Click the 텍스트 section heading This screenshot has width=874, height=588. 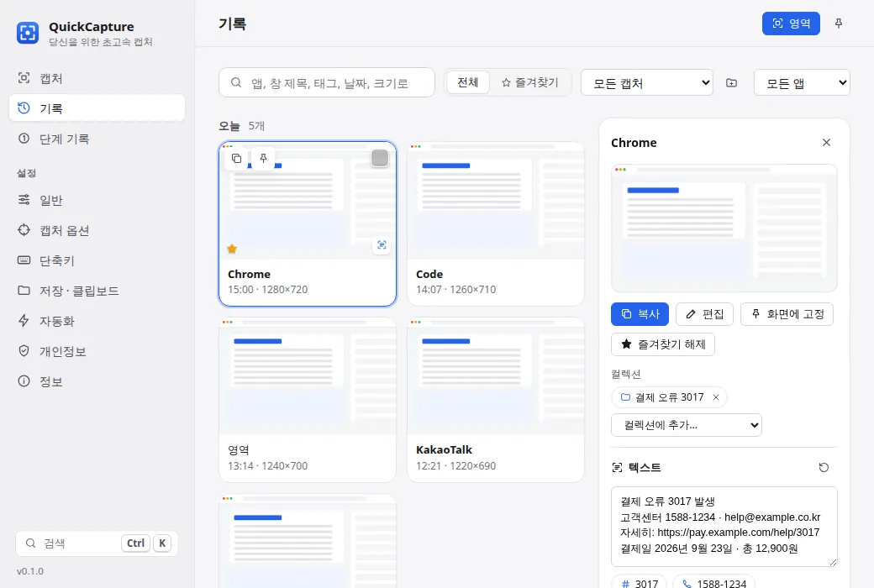point(645,467)
